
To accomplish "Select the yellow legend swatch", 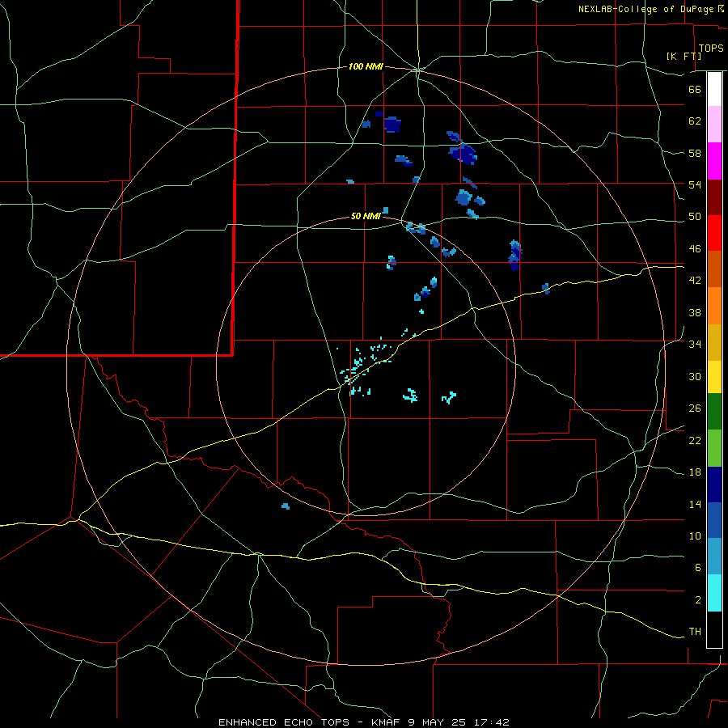I will [x=714, y=377].
